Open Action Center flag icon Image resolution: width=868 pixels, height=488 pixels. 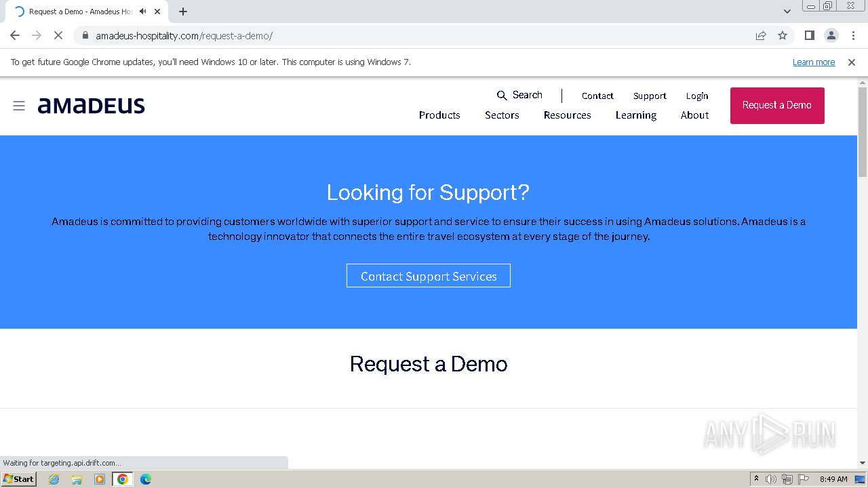click(803, 479)
